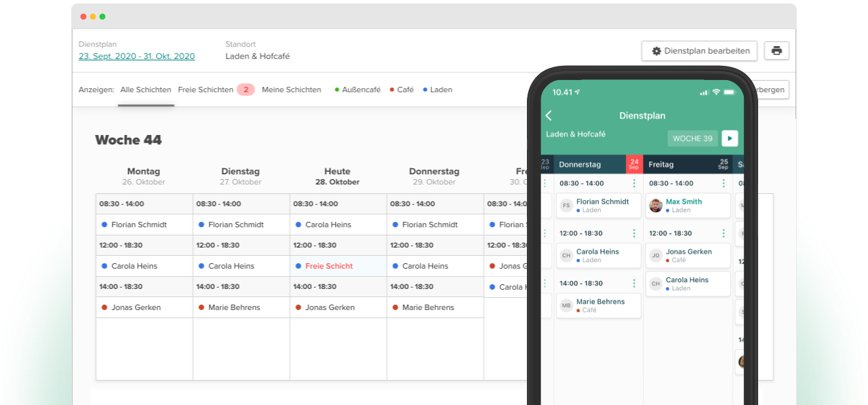The width and height of the screenshot is (868, 405).
Task: Tap the battery icon in the phone status bar
Action: tap(730, 92)
